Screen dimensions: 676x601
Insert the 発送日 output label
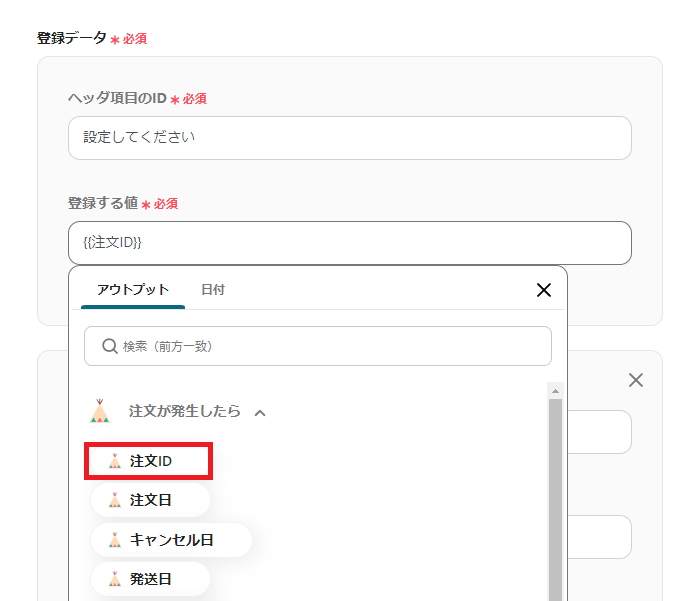tap(151, 579)
